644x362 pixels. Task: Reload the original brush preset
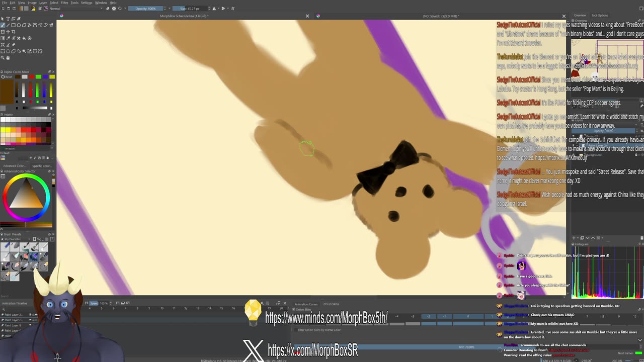pyautogui.click(x=120, y=9)
